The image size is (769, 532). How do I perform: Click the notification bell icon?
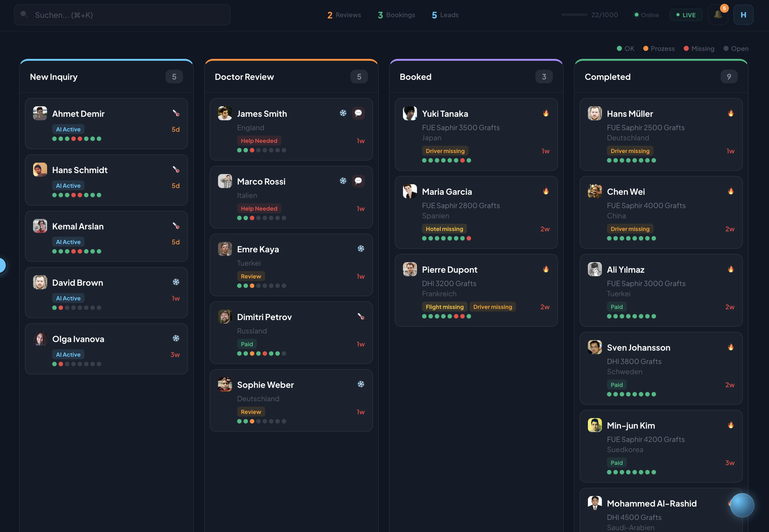pyautogui.click(x=718, y=15)
